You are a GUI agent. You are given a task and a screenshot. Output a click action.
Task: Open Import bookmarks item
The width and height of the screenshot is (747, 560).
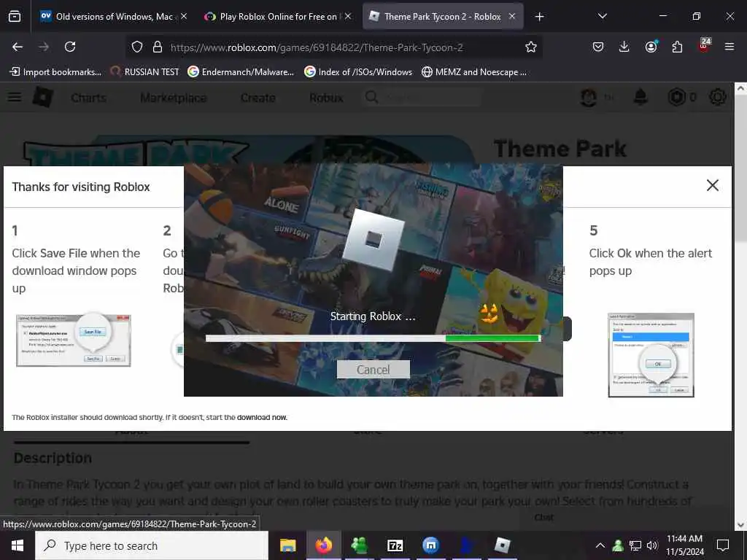pyautogui.click(x=56, y=72)
